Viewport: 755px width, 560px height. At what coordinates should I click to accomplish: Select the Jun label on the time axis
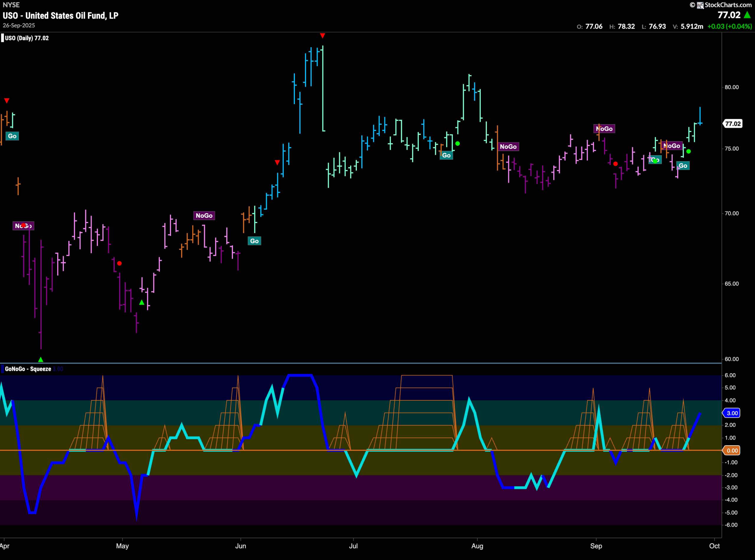pyautogui.click(x=241, y=546)
